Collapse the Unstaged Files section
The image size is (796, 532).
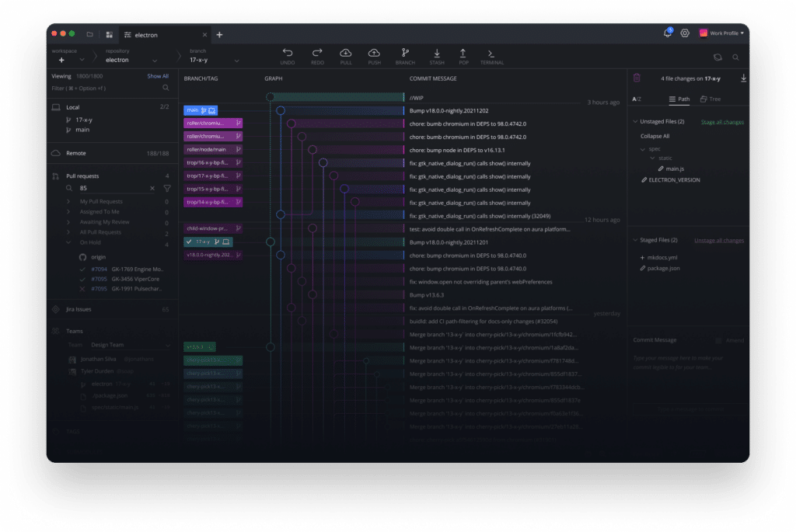(x=635, y=122)
